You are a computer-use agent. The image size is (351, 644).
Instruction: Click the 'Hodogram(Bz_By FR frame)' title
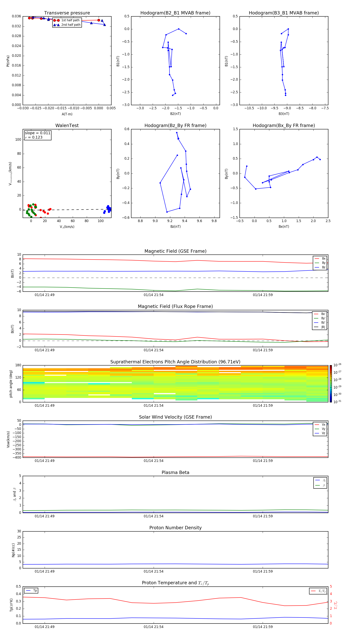(175, 125)
